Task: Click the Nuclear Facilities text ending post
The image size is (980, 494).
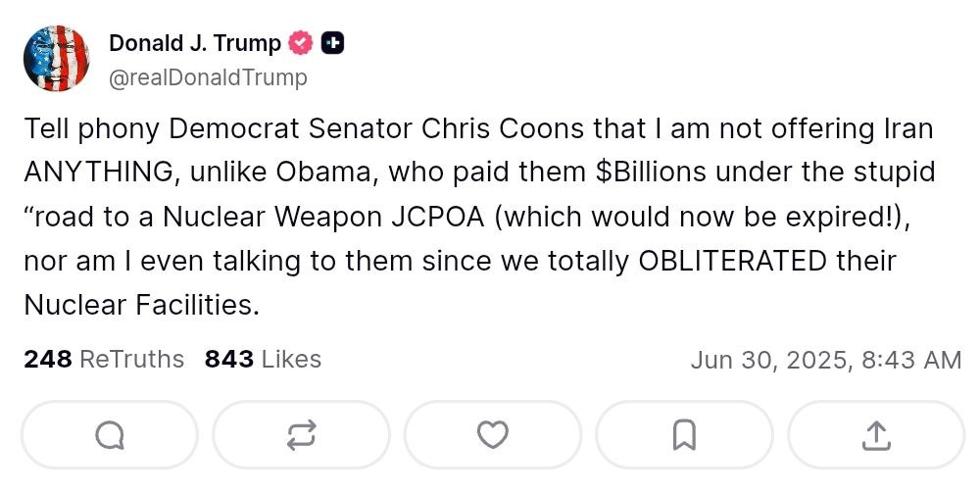Action: point(140,305)
